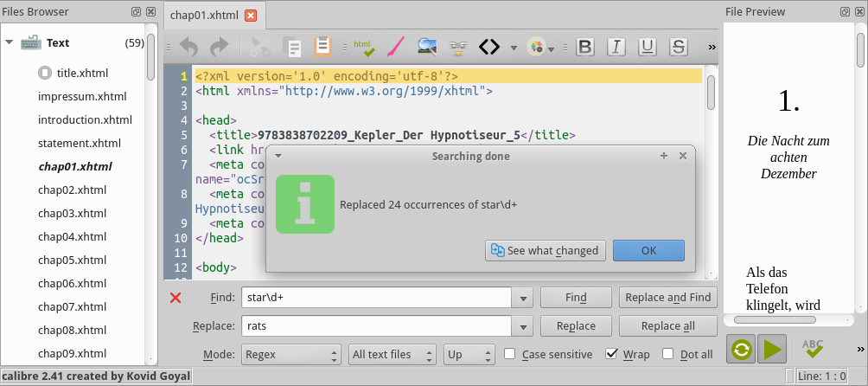Open chap02.xhtml in Files Browser
868x386 pixels.
pos(72,190)
